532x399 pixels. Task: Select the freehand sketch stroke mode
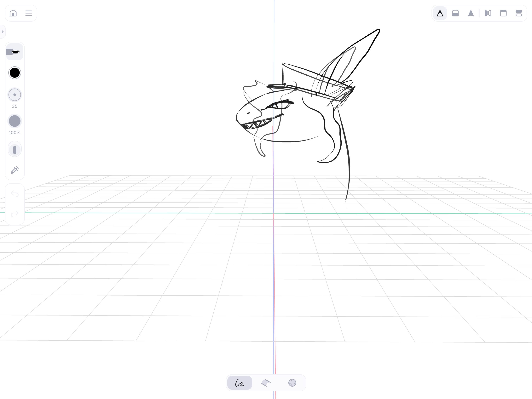point(240,383)
